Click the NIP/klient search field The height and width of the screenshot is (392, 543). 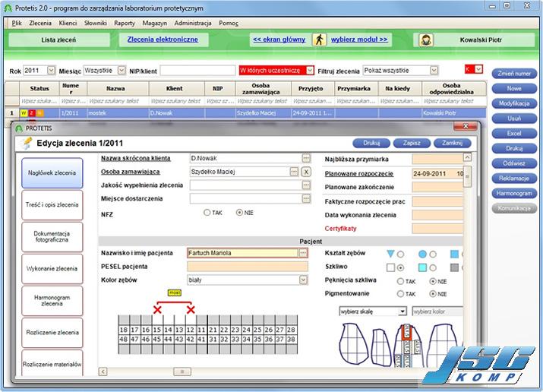197,71
